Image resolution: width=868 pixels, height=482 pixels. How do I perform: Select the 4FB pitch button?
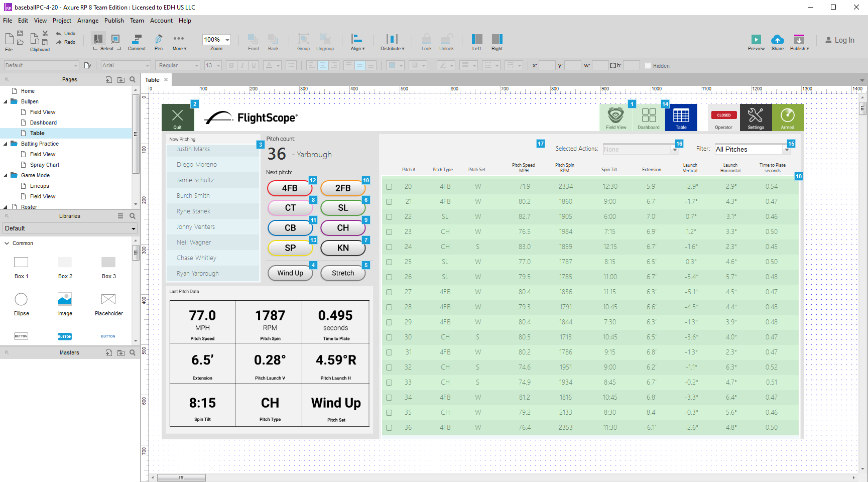tap(290, 188)
